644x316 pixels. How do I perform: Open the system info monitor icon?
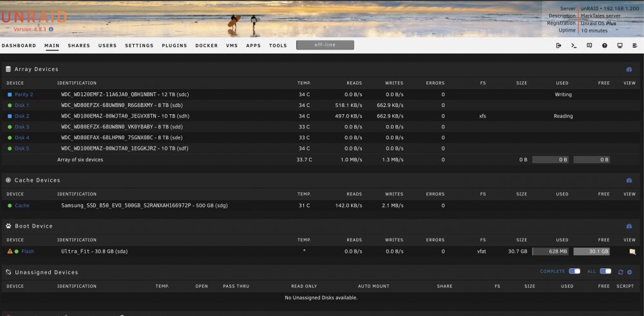pos(620,46)
